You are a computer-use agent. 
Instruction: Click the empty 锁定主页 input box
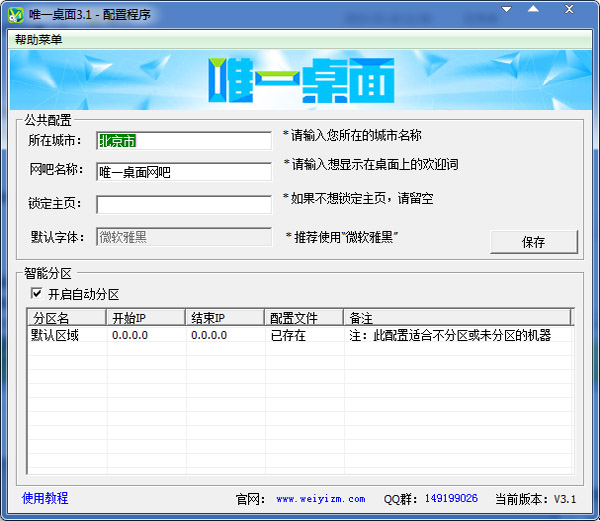tap(184, 204)
